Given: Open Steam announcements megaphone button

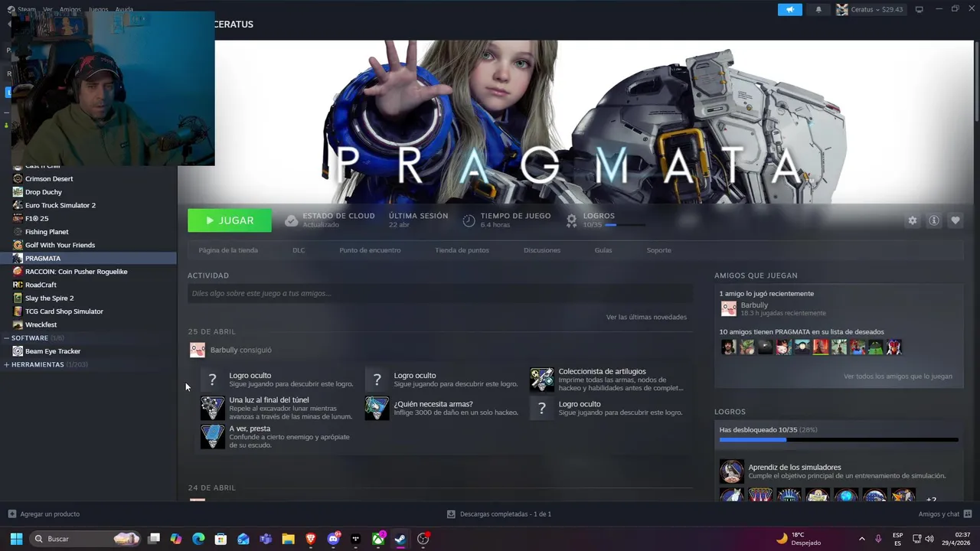Looking at the screenshot, I should pyautogui.click(x=789, y=9).
